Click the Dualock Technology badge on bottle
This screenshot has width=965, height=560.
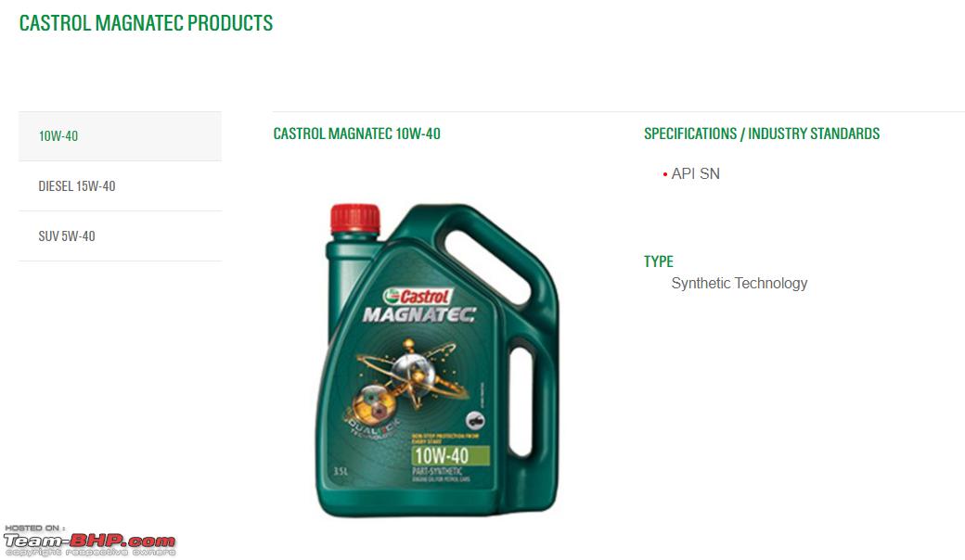372,426
